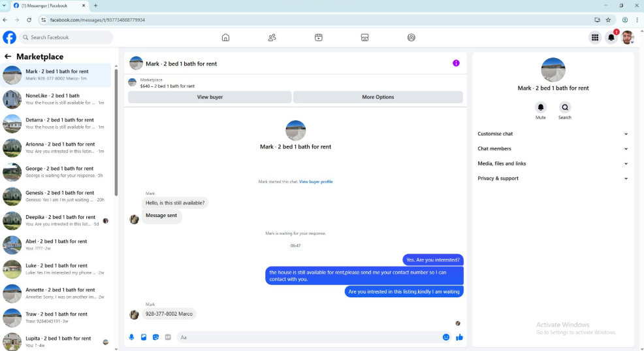The width and height of the screenshot is (644, 351).
Task: Attach a photo using the image icon
Action: (143, 337)
